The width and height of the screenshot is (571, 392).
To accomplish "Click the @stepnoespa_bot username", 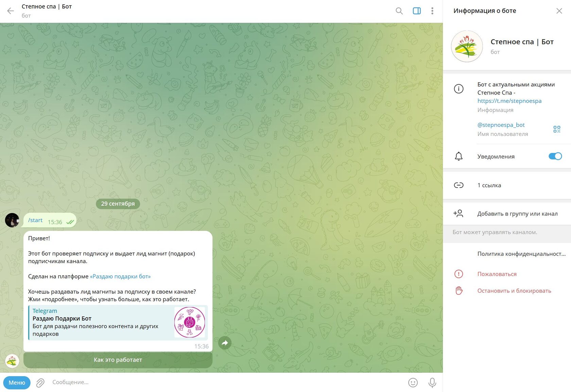I will pos(501,125).
